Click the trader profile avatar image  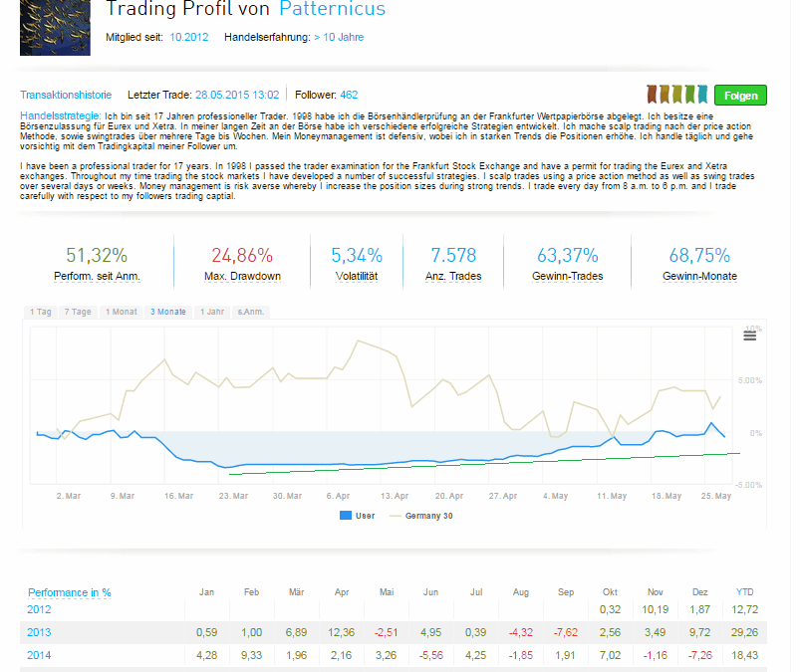click(x=56, y=27)
